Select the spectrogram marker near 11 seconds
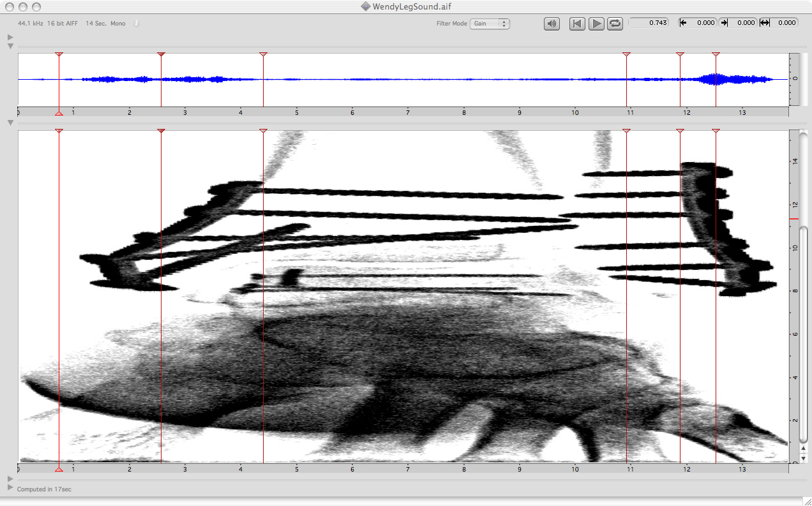This screenshot has height=506, width=812. pos(626,131)
